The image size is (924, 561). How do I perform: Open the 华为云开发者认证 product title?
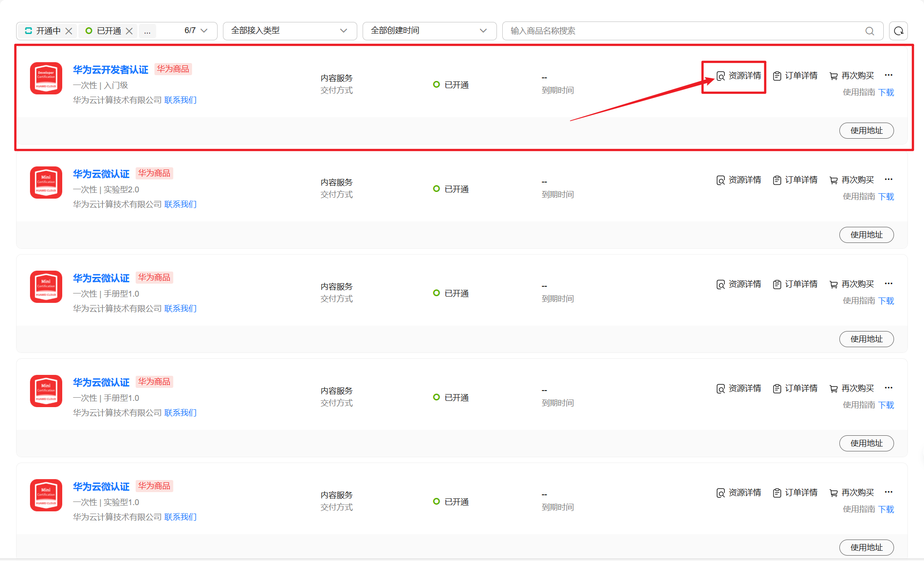111,69
